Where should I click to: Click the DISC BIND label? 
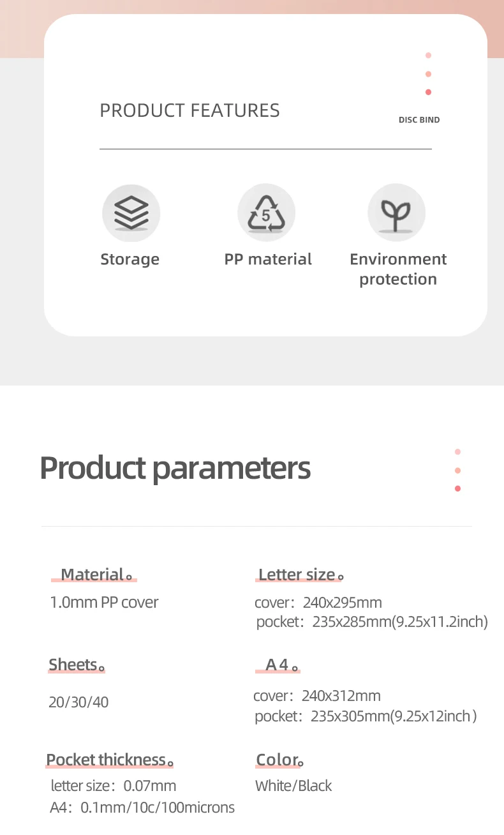(419, 120)
